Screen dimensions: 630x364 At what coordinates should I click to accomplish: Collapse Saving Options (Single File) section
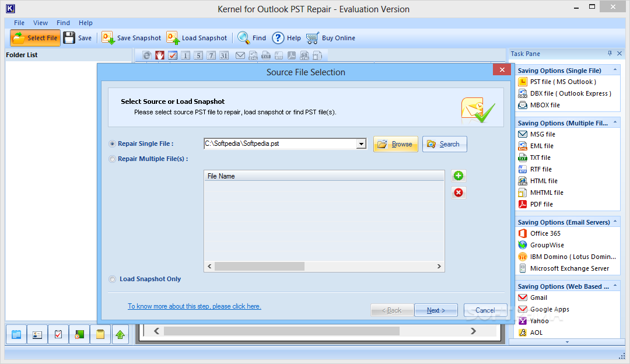point(615,70)
